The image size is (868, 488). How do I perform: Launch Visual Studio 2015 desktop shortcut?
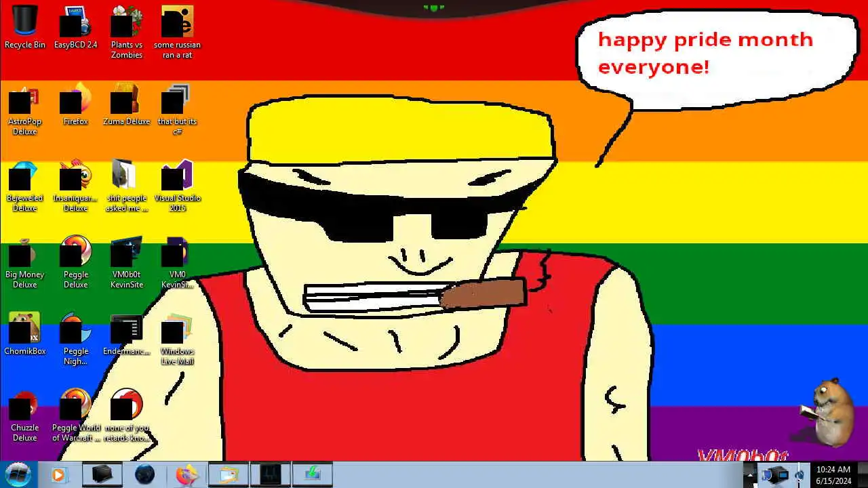pyautogui.click(x=177, y=185)
